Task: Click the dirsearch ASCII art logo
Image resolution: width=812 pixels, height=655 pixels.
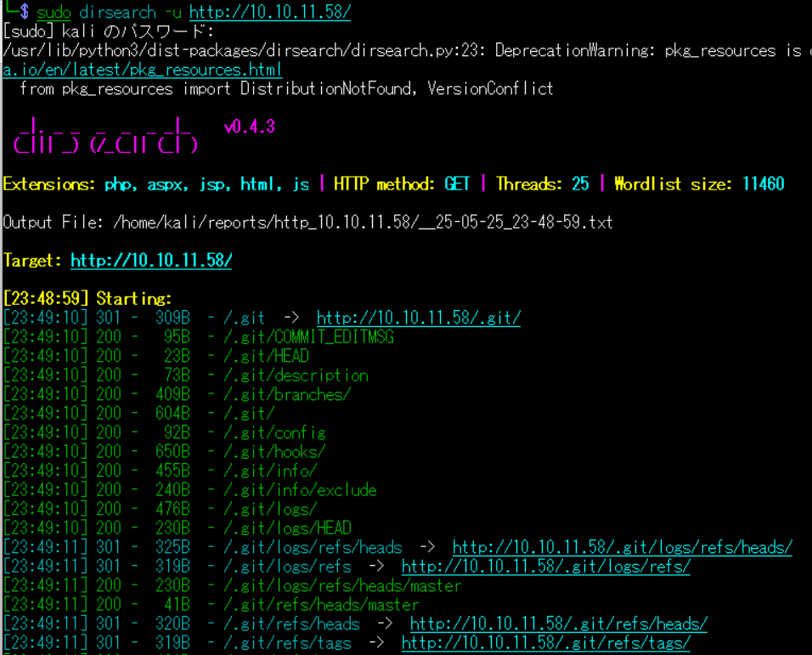Action: (106, 137)
